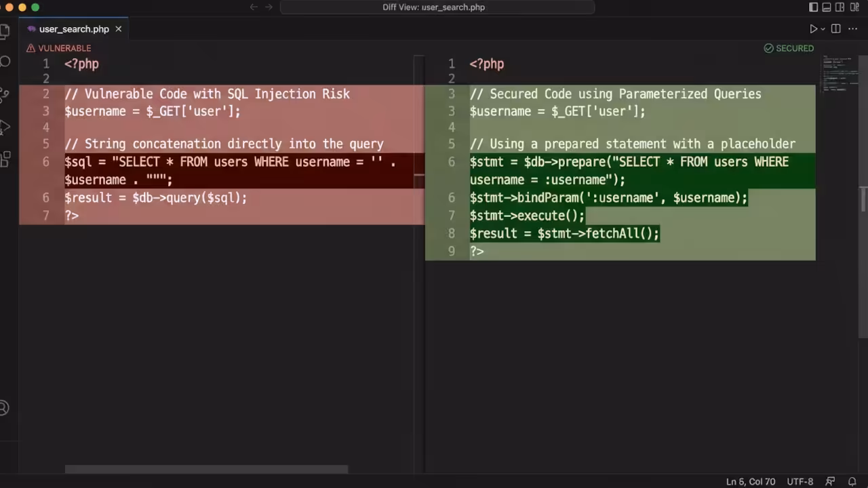Viewport: 868px width, 488px height.
Task: Click the green macOS maximize window button
Action: (x=35, y=7)
